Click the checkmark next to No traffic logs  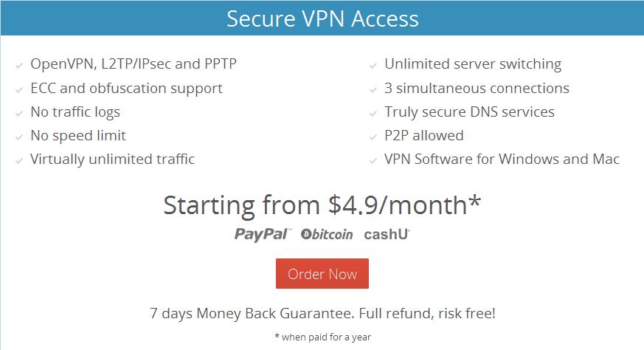coord(19,114)
